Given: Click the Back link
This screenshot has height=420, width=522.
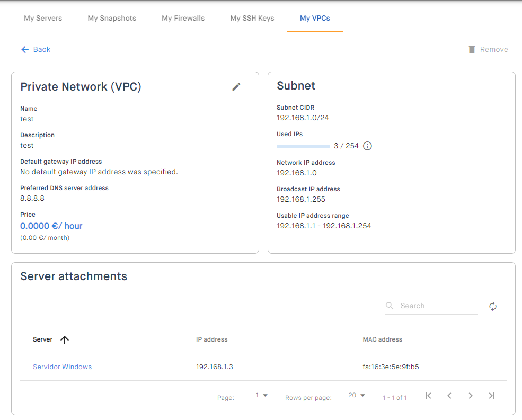Looking at the screenshot, I should click(x=36, y=49).
